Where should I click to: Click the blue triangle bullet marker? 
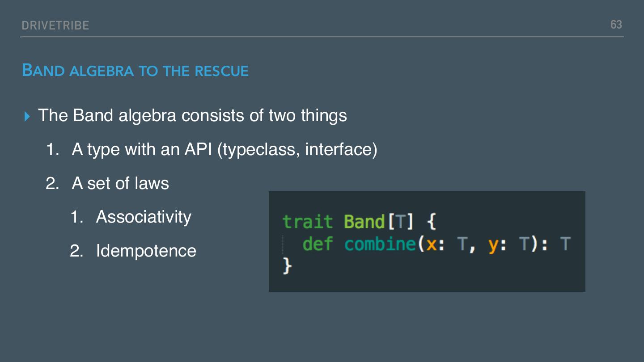click(28, 117)
